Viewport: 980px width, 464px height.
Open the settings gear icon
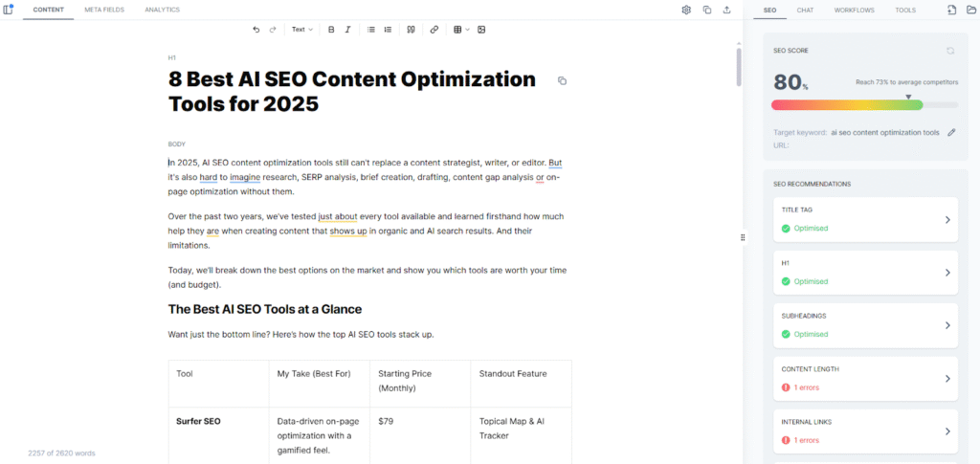point(686,10)
